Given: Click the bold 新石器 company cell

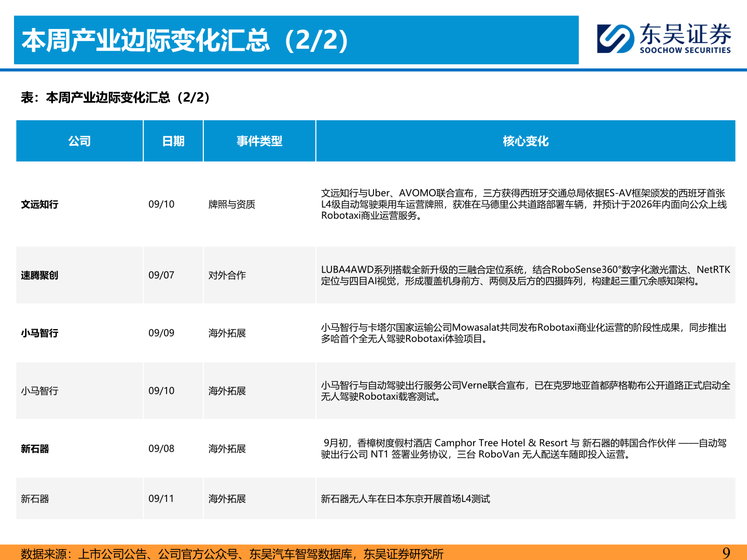Looking at the screenshot, I should (x=35, y=449).
